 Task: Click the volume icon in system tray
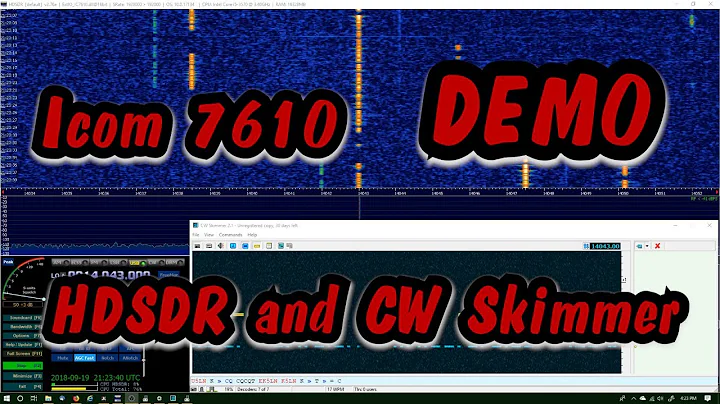(660, 398)
